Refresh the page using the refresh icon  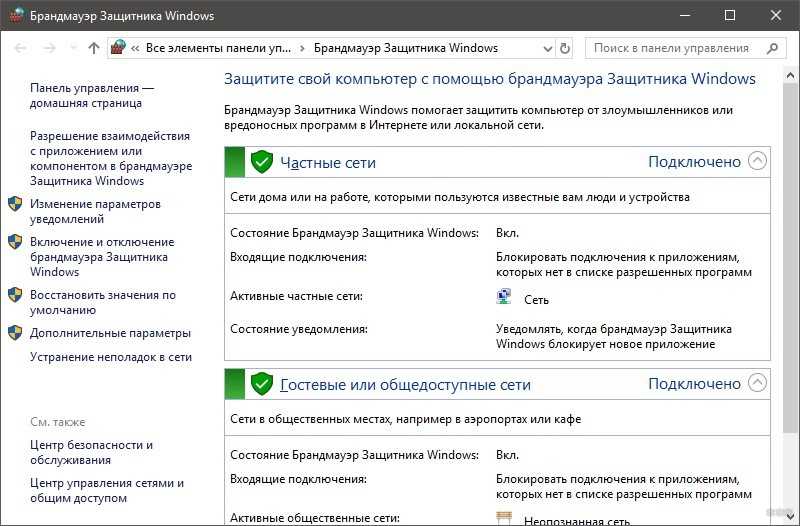coord(564,48)
